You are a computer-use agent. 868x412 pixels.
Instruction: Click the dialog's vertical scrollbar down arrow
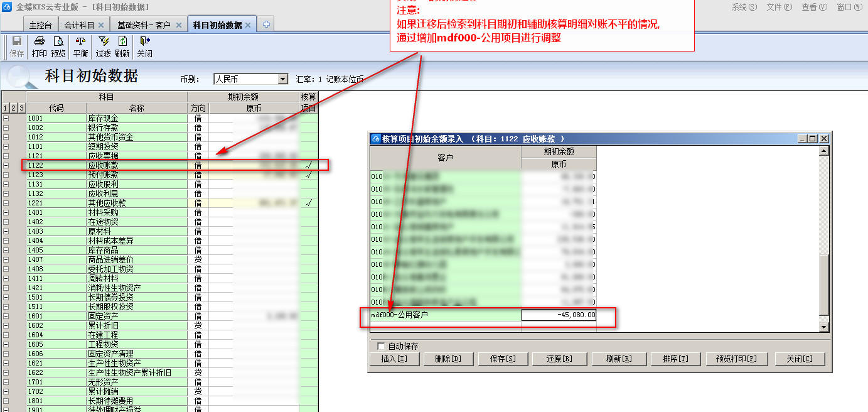(x=825, y=327)
